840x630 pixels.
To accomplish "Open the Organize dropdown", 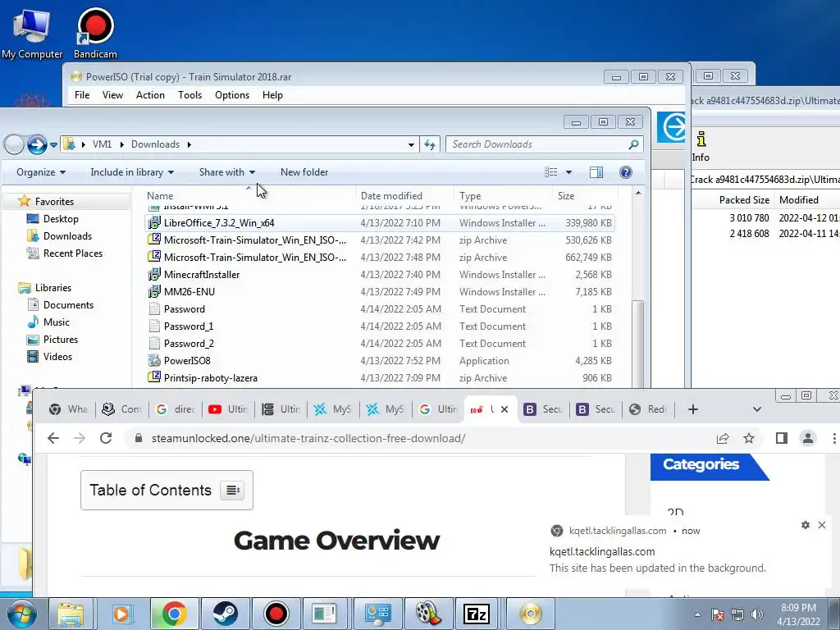I will pos(41,172).
